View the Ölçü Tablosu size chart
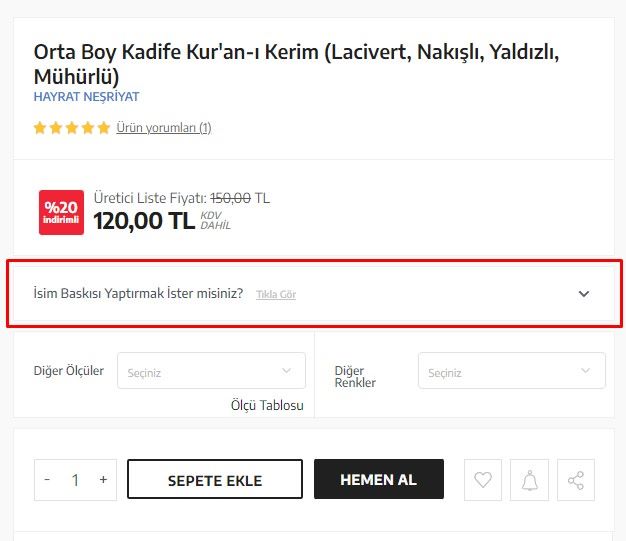Image resolution: width=626 pixels, height=541 pixels. click(267, 405)
